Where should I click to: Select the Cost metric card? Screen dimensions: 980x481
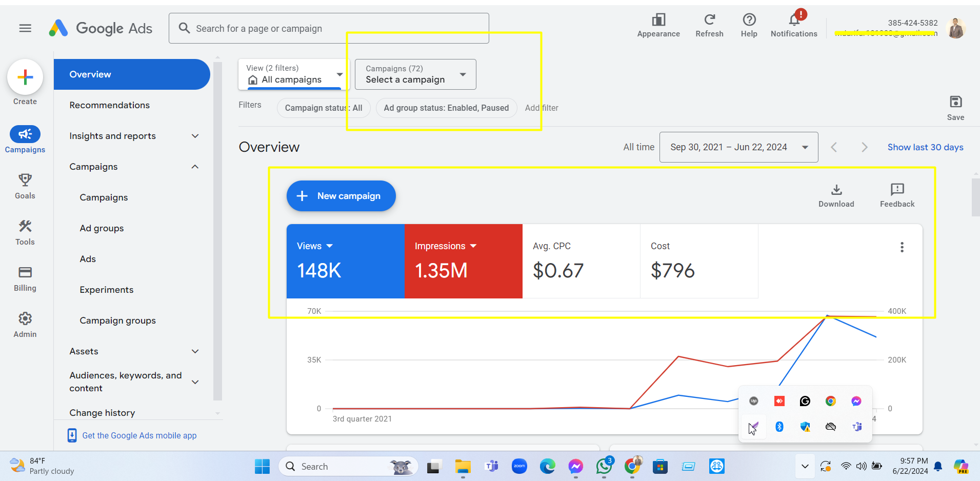(x=699, y=261)
